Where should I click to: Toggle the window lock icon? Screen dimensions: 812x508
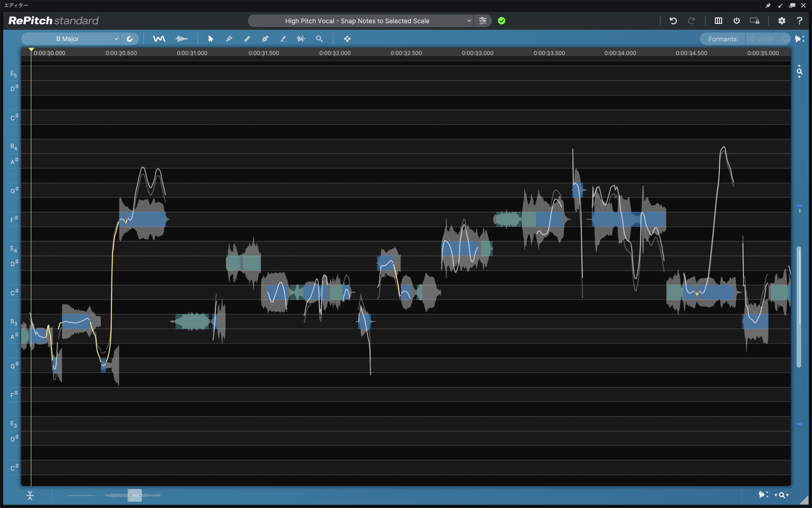tap(755, 21)
